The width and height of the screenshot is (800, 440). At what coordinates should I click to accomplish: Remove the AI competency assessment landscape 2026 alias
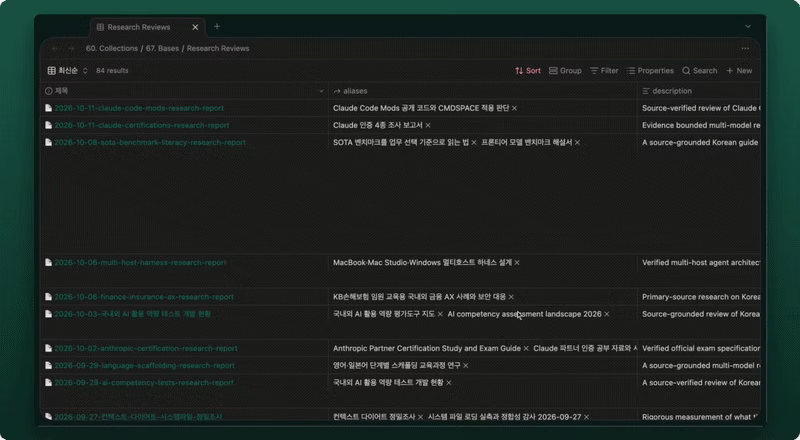pos(607,314)
